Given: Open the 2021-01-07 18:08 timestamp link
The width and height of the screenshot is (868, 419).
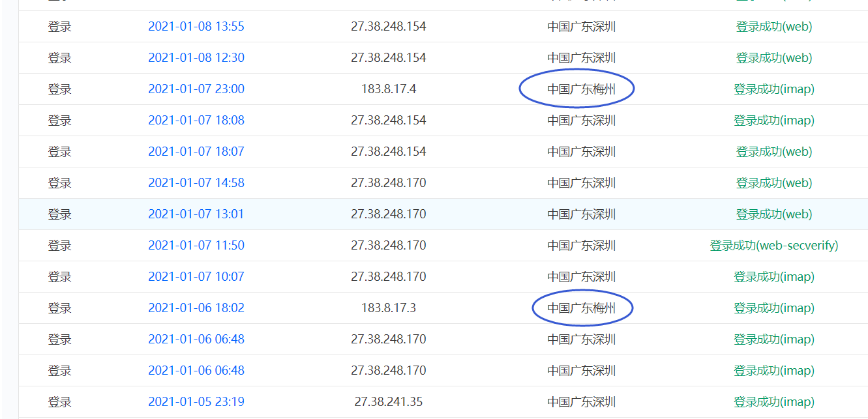Looking at the screenshot, I should click(196, 121).
